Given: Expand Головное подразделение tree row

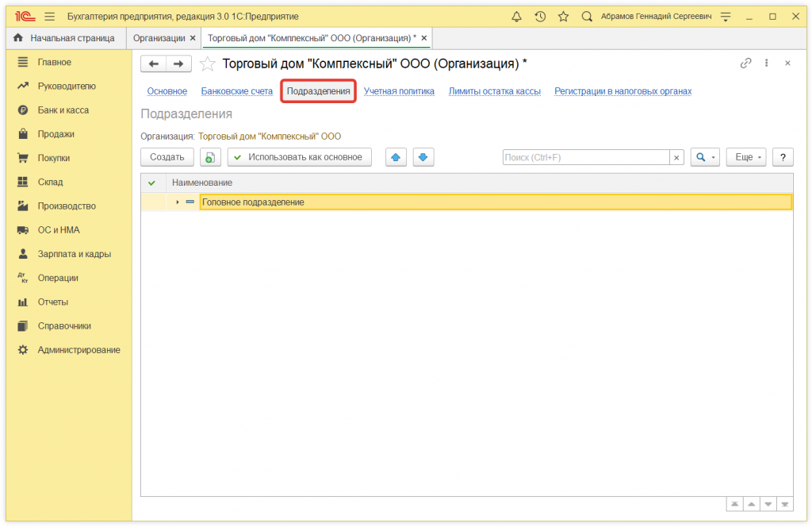Looking at the screenshot, I should [178, 202].
